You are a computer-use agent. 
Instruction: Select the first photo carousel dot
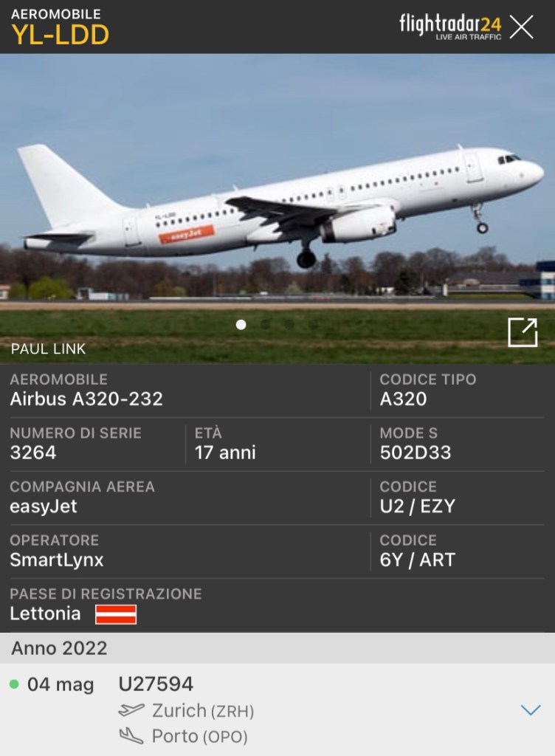point(241,325)
